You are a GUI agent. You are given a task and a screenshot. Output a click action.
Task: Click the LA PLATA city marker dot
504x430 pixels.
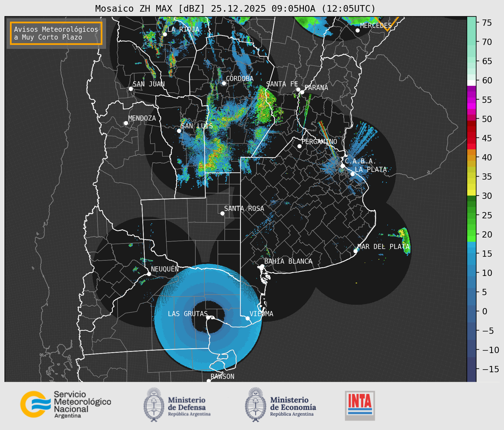[x=353, y=174]
